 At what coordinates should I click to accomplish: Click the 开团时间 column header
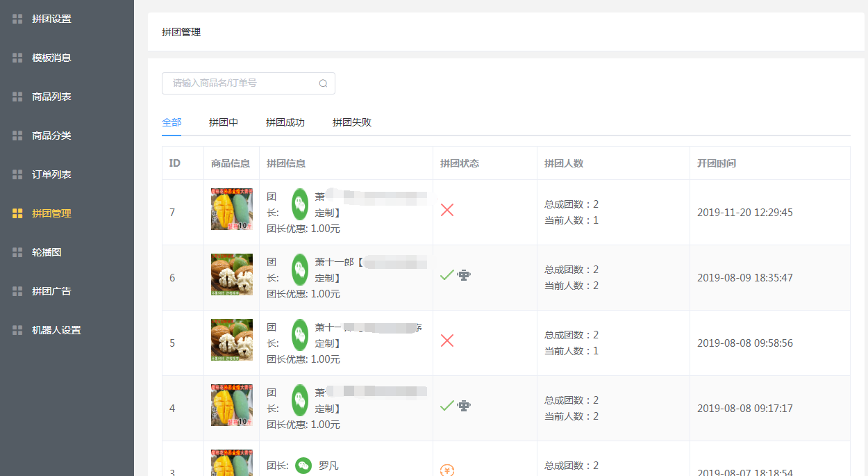pyautogui.click(x=717, y=163)
